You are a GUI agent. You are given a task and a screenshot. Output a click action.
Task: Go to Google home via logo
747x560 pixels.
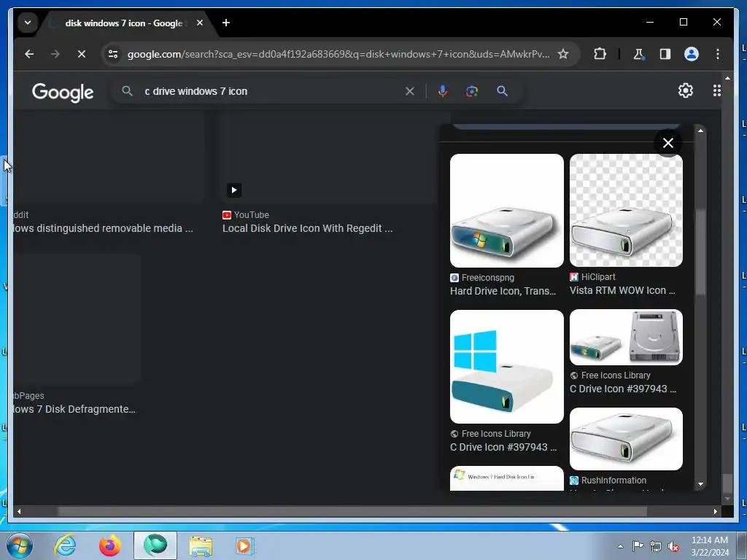63,92
